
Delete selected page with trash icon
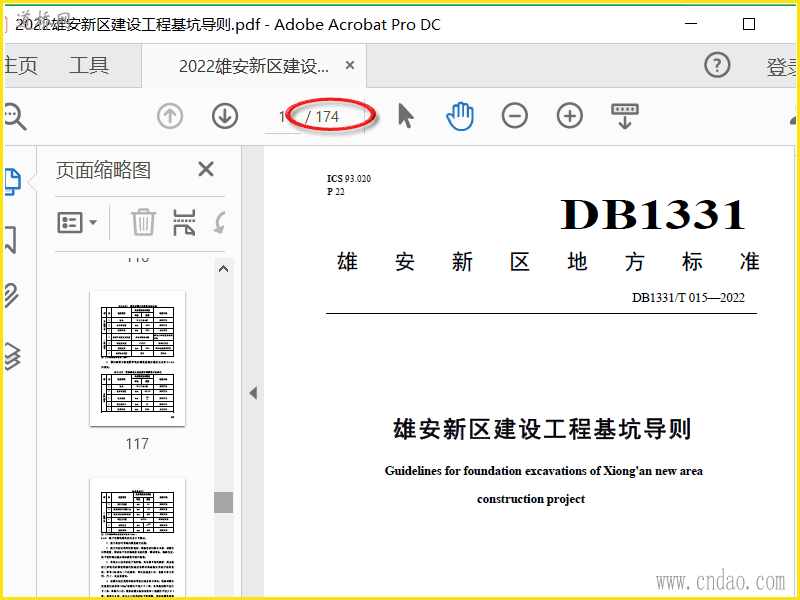tap(143, 222)
